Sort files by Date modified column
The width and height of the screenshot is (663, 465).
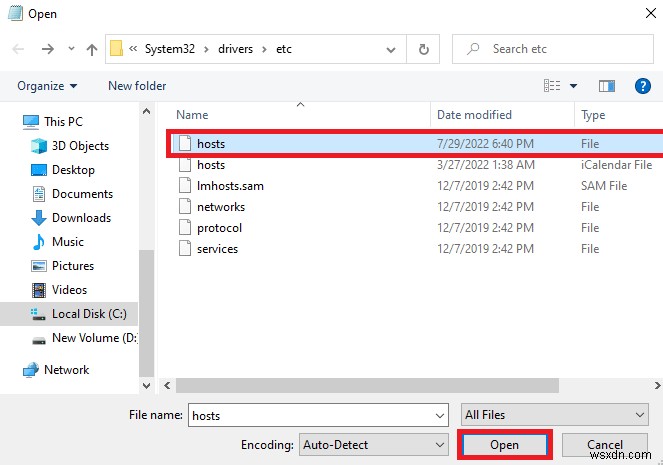[x=475, y=115]
